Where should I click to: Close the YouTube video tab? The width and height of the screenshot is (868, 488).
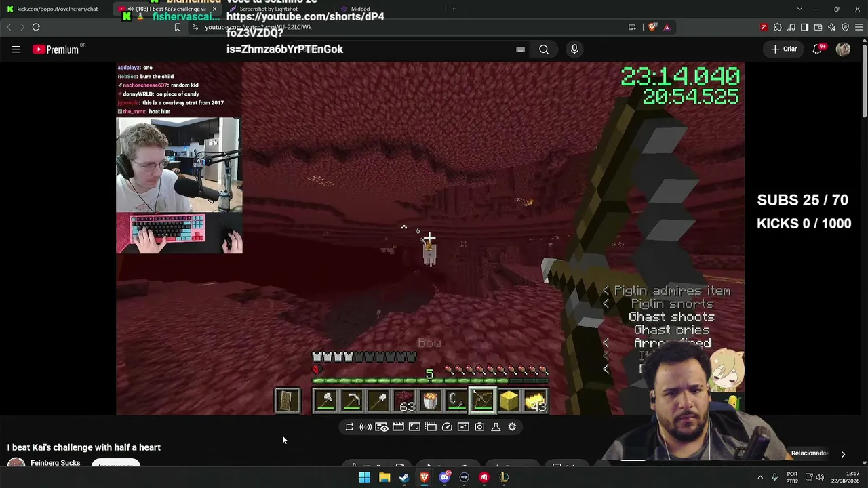click(214, 9)
